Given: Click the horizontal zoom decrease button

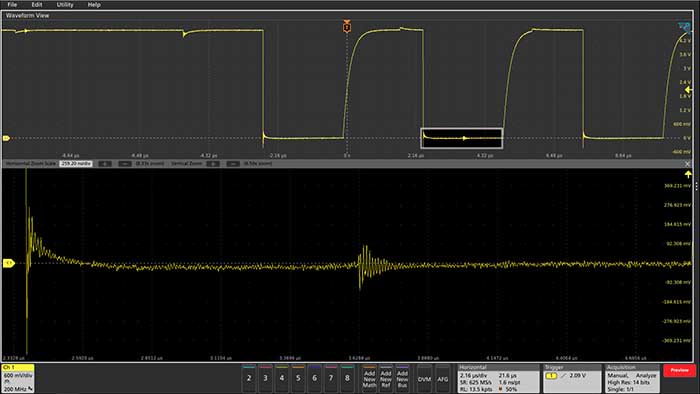Looking at the screenshot, I should [x=125, y=164].
